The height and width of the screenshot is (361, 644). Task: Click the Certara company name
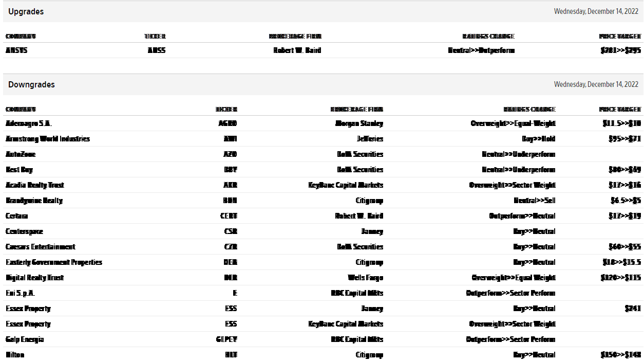[16, 216]
